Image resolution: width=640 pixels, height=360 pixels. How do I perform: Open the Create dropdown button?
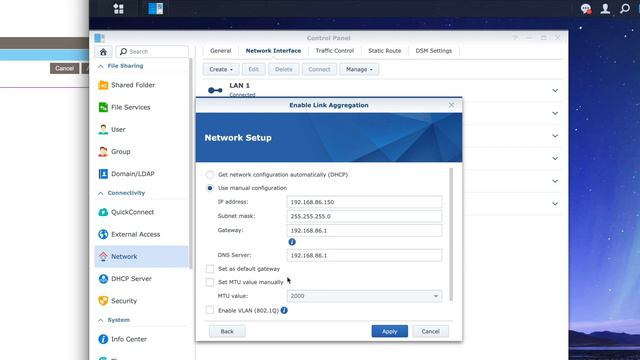(x=221, y=69)
